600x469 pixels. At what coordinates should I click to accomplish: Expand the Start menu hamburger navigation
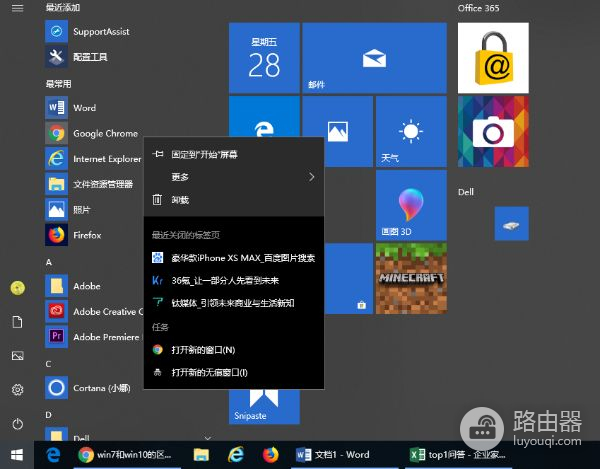17,8
